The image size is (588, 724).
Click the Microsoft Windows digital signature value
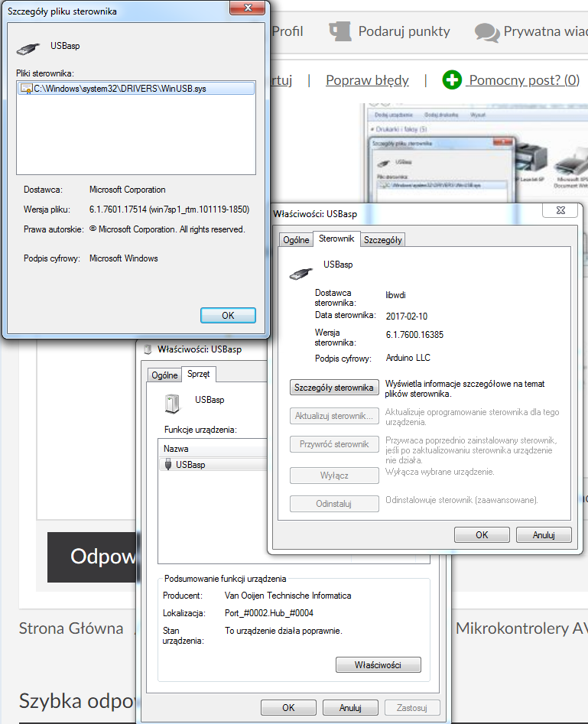[x=124, y=258]
